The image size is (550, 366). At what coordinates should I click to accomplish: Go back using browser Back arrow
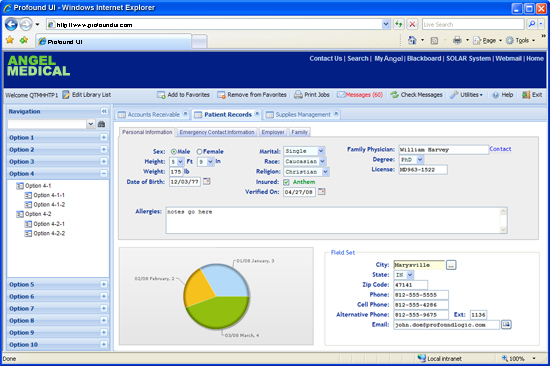pos(11,24)
